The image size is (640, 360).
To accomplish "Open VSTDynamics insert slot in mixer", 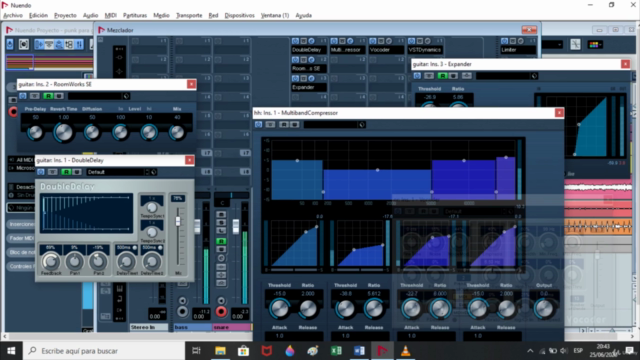I will [424, 50].
